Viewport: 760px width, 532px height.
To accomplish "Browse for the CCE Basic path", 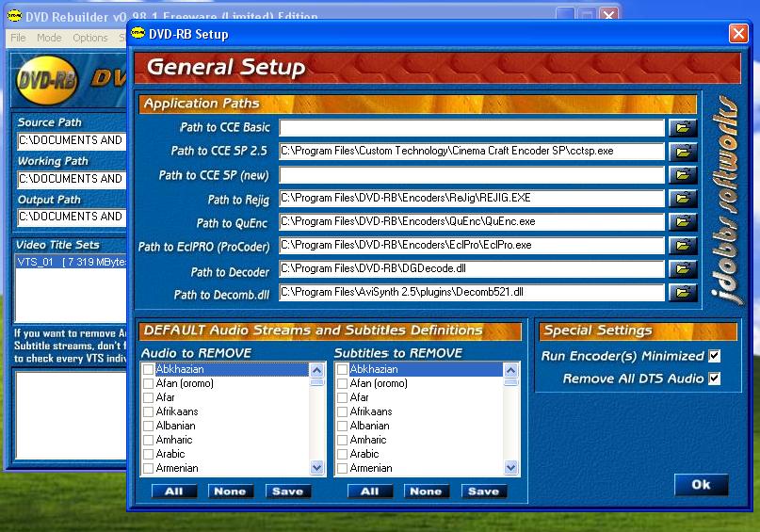I will (x=683, y=128).
